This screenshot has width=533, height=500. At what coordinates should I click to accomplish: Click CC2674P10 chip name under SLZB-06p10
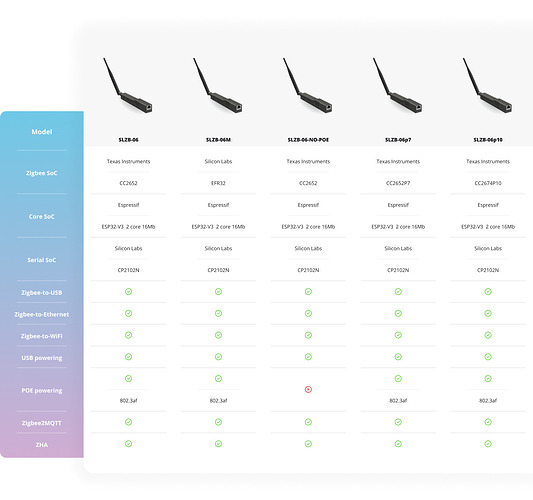(x=488, y=183)
